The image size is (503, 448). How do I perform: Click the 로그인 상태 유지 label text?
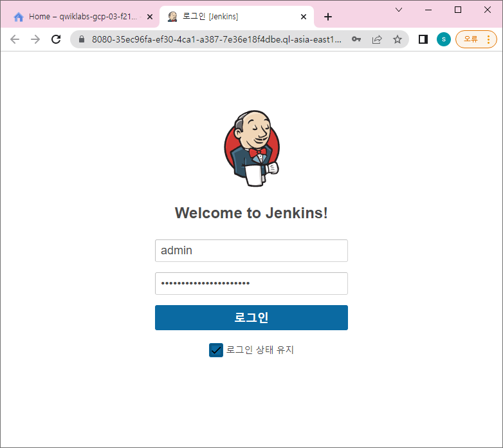pyautogui.click(x=260, y=350)
